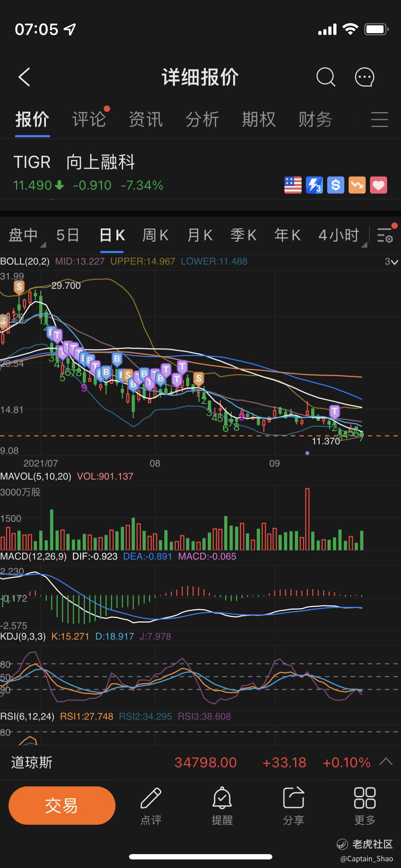Open the hamburger tab list
This screenshot has width=401, height=868.
(x=379, y=119)
